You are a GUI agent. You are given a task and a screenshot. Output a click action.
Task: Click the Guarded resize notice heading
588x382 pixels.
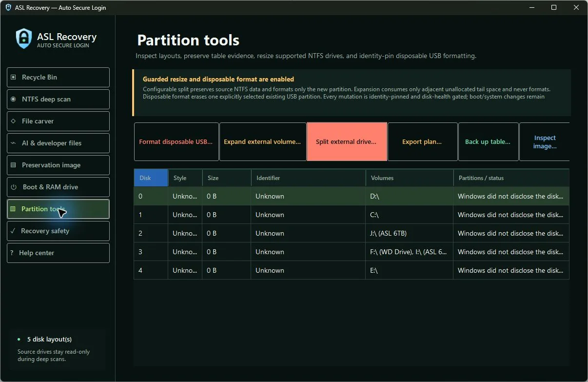coord(218,79)
